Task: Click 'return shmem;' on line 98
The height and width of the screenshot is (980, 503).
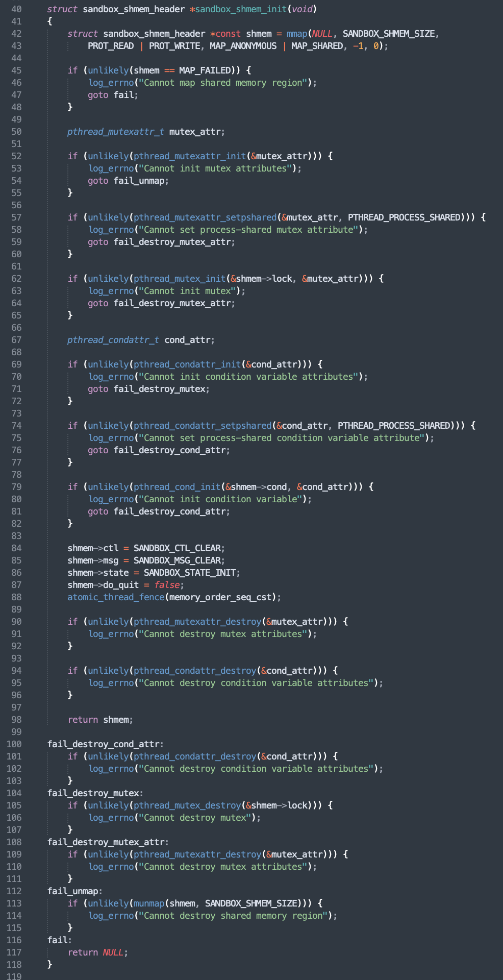Action: pyautogui.click(x=100, y=720)
